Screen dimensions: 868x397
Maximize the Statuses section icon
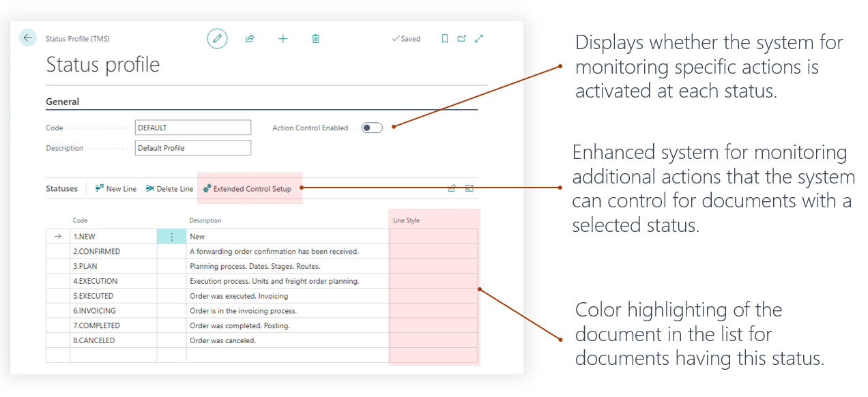(469, 188)
